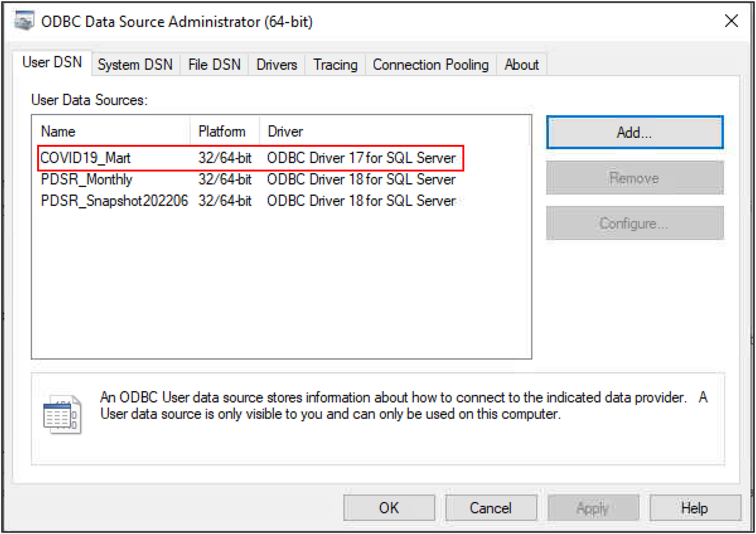
Task: Open the File DSN tab
Action: pyautogui.click(x=214, y=65)
